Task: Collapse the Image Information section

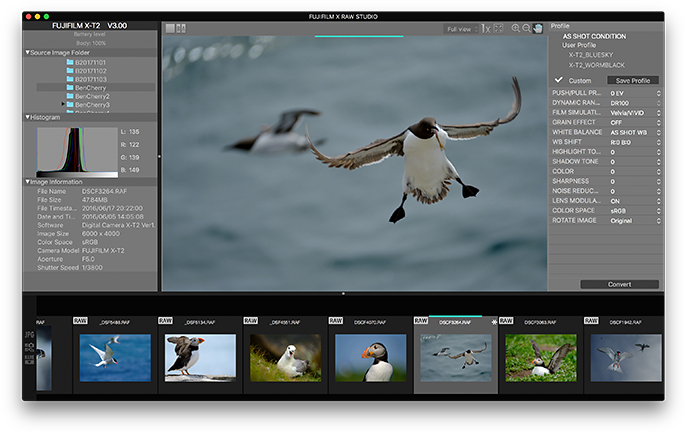Action: tap(27, 181)
